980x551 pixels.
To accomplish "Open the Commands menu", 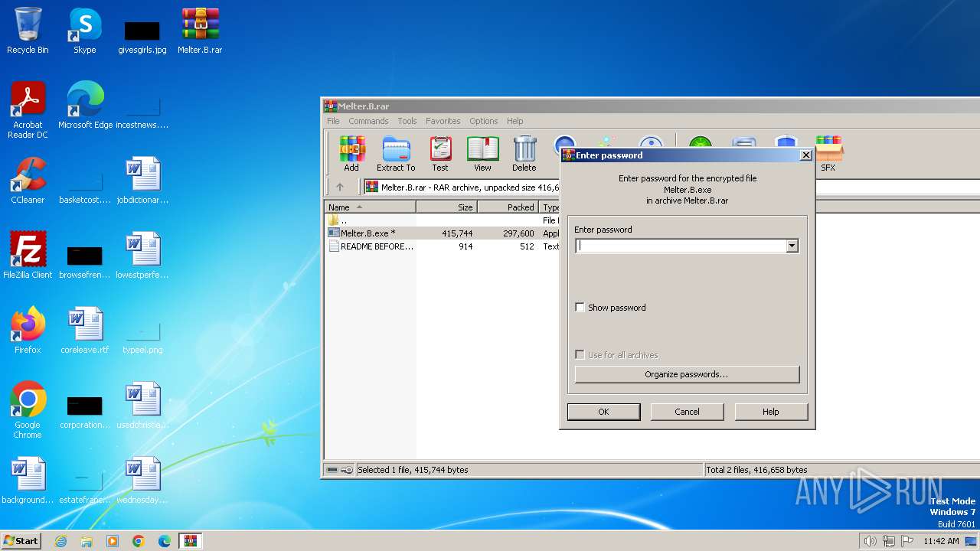I will point(368,121).
